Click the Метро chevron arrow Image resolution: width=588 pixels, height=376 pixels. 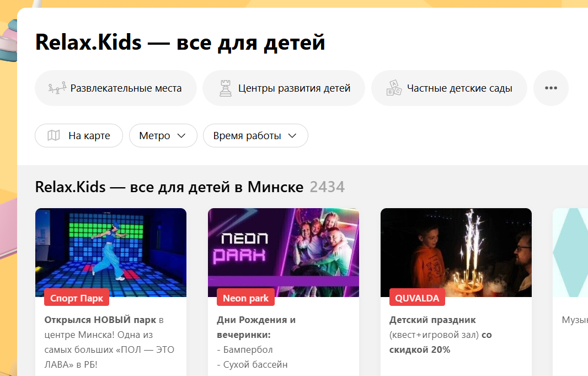click(181, 135)
